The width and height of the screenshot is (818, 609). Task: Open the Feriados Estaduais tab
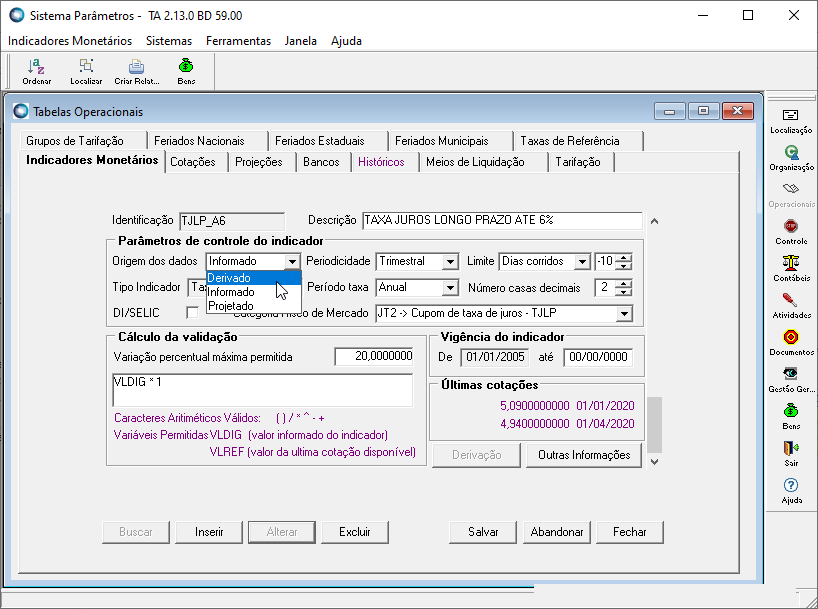point(320,141)
